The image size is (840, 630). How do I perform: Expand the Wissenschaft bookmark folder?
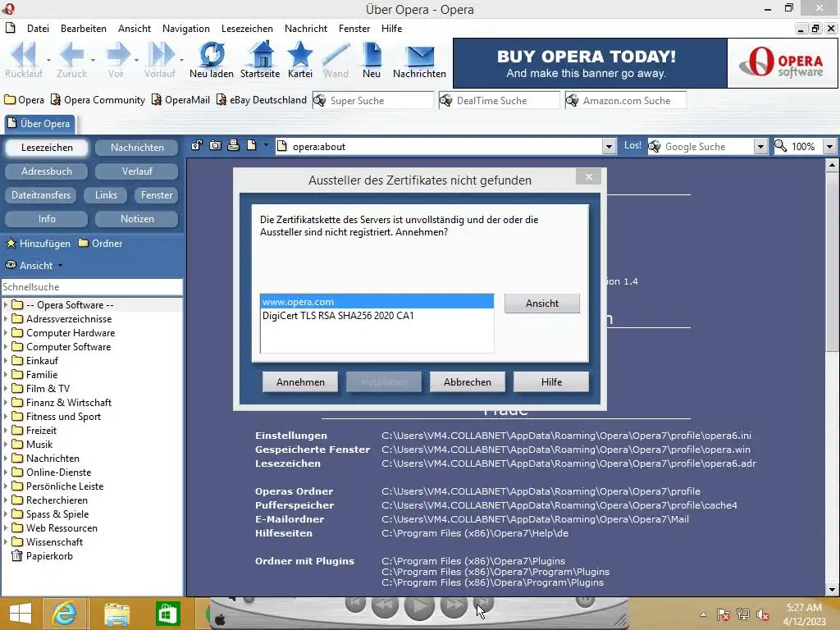[6, 541]
